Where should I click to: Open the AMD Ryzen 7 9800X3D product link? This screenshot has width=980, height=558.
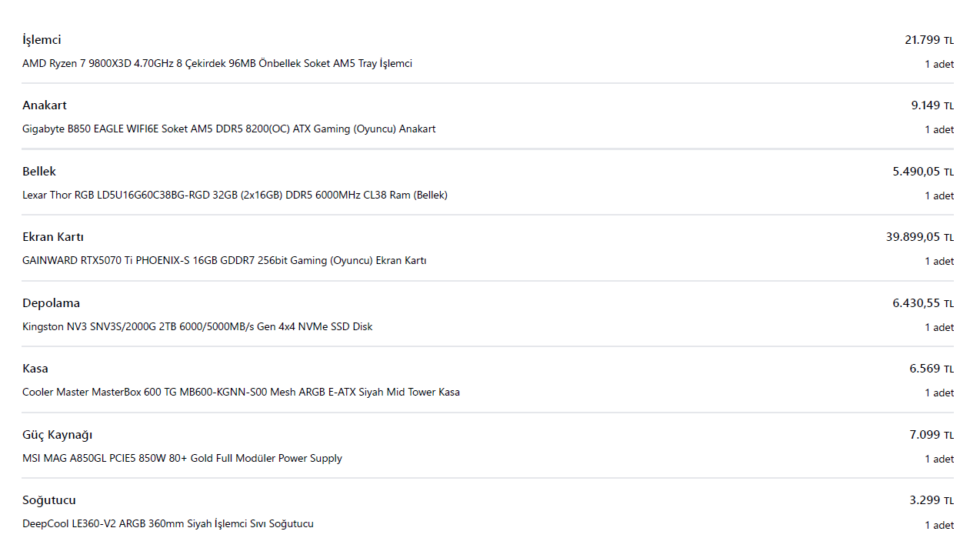(217, 64)
